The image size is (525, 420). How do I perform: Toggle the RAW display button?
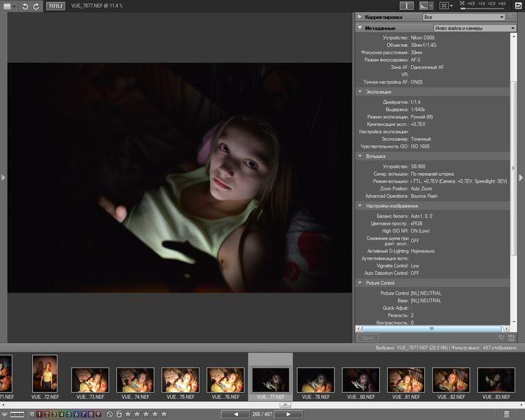coord(55,6)
